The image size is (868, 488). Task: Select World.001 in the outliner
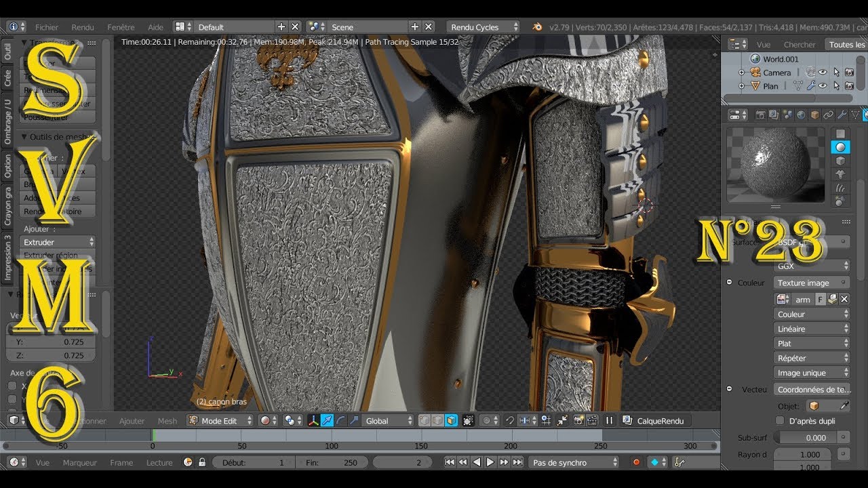click(781, 59)
